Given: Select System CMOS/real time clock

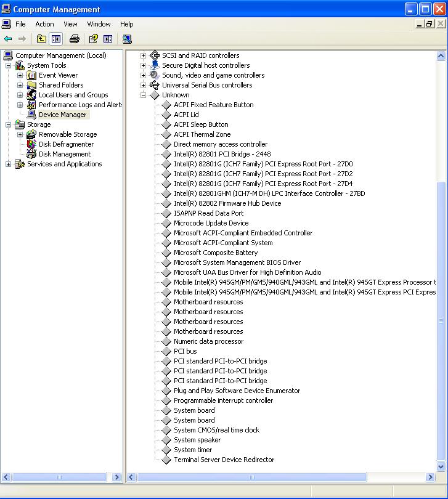Looking at the screenshot, I should click(216, 430).
